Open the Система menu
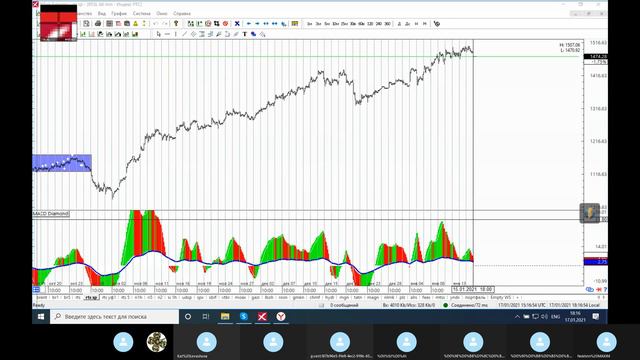640x360 pixels. (x=142, y=13)
